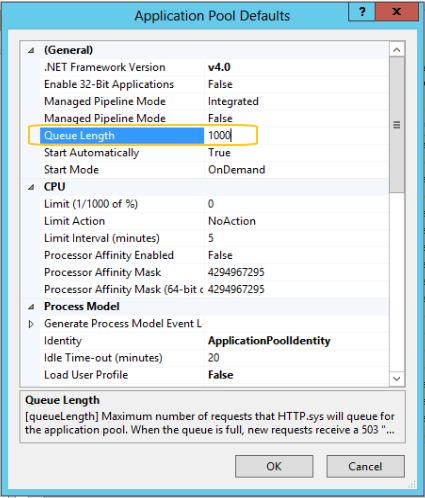
Task: Select the Limit Action NoAction value
Action: click(232, 221)
